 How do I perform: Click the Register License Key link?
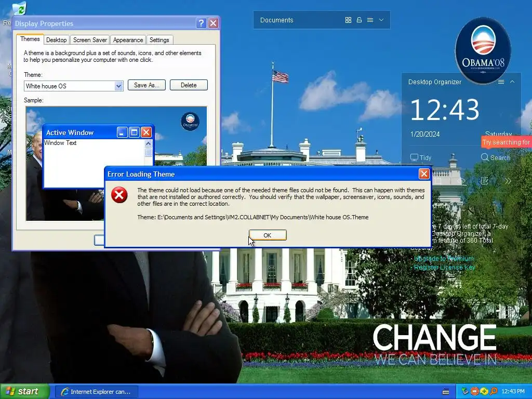pyautogui.click(x=445, y=268)
